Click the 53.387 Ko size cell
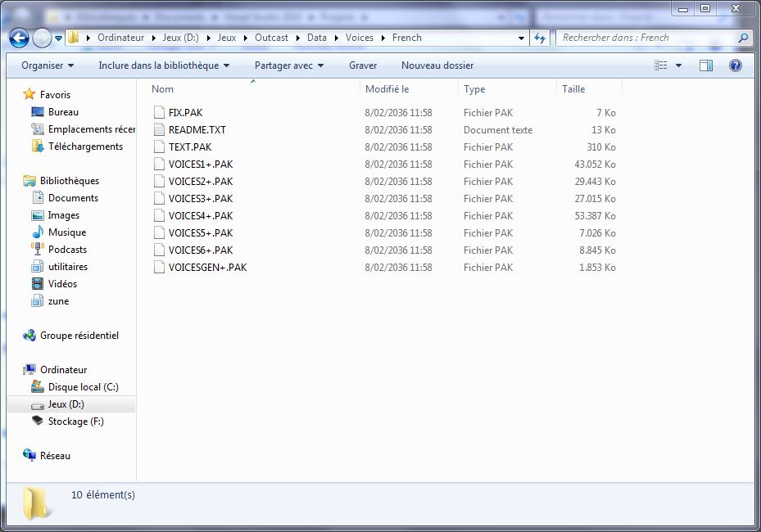761x532 pixels. 595,216
